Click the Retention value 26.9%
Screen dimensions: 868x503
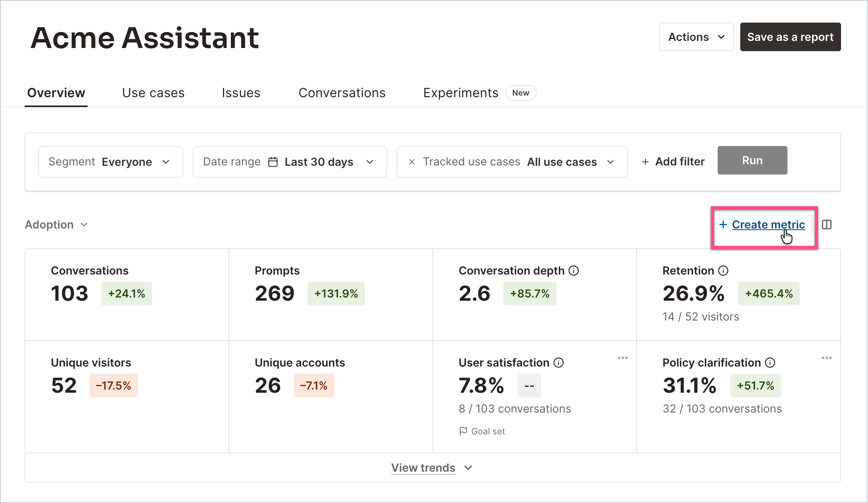693,294
